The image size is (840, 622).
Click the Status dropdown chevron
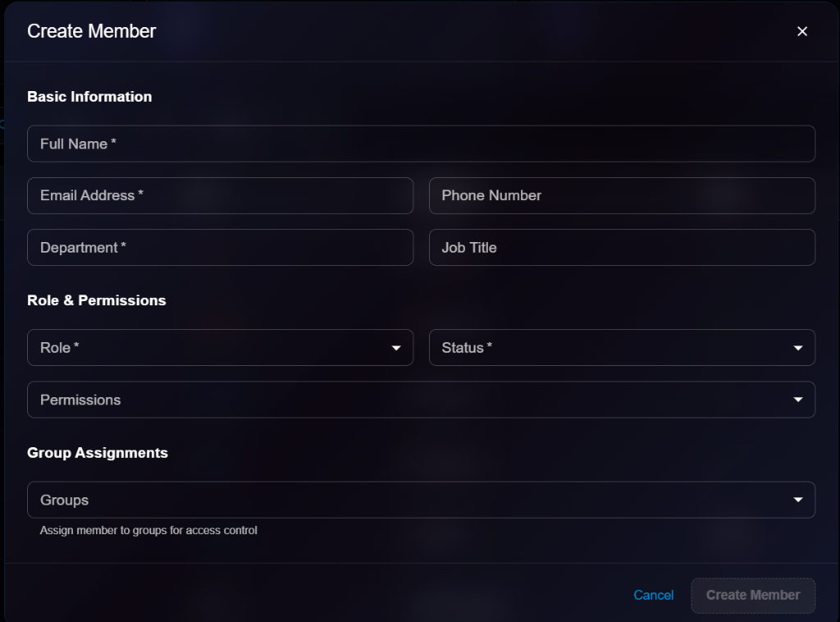click(x=797, y=347)
